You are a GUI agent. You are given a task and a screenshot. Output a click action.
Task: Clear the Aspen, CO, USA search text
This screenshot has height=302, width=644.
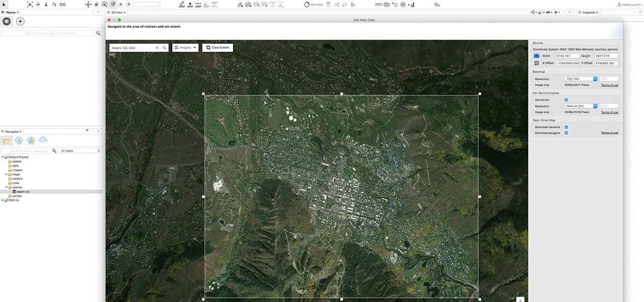[x=157, y=48]
